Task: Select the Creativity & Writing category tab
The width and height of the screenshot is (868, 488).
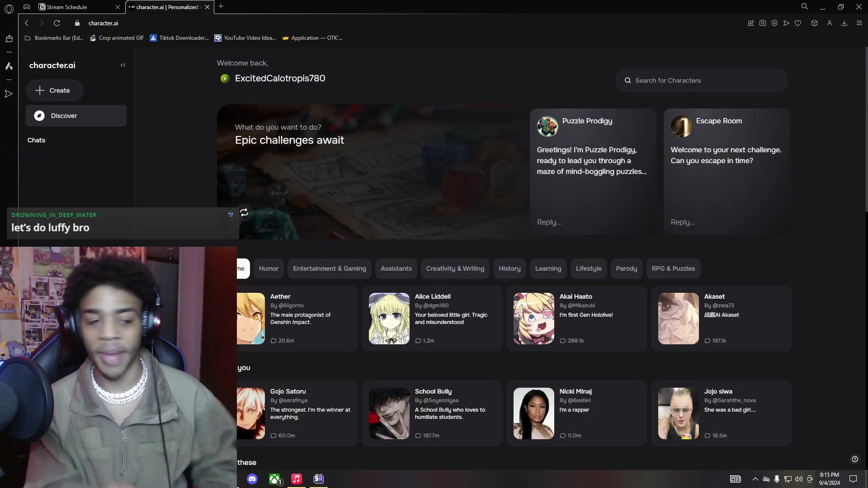Action: [x=455, y=268]
